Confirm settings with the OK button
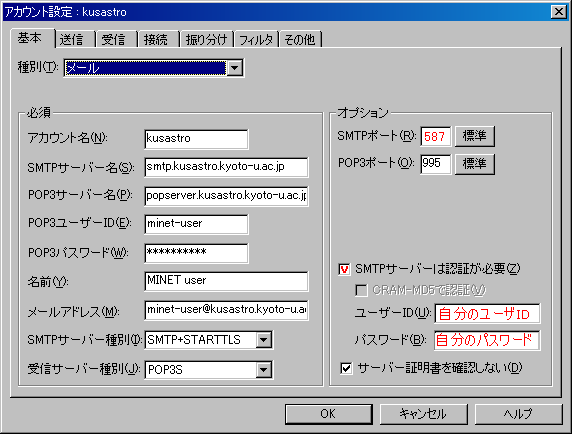 click(x=329, y=414)
